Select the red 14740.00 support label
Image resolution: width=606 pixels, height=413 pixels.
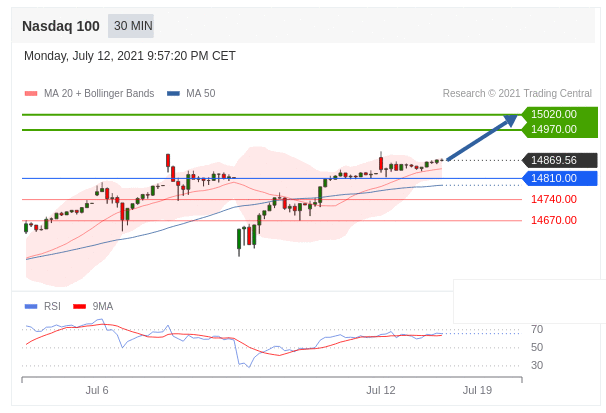click(553, 199)
